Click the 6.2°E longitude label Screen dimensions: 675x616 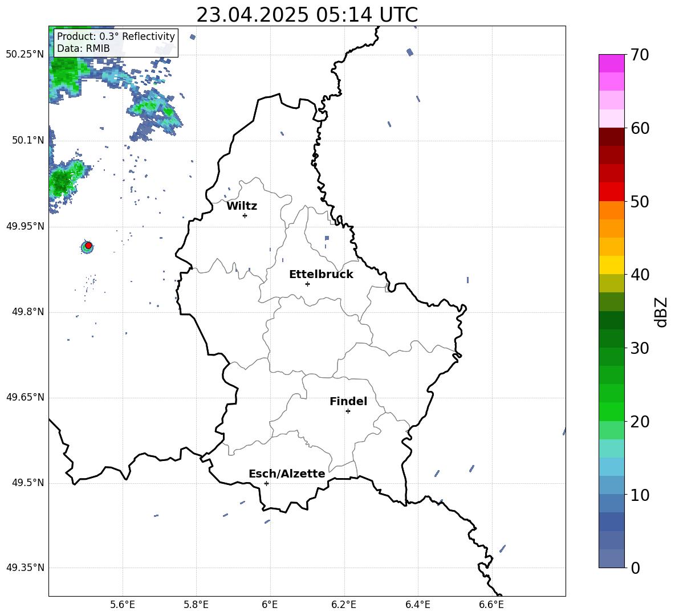tap(344, 605)
